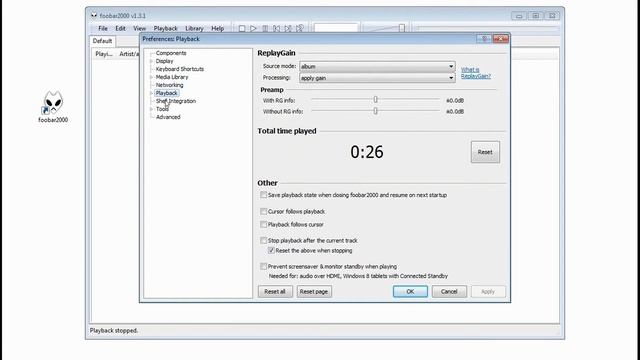Select Display in preferences tree

164,61
